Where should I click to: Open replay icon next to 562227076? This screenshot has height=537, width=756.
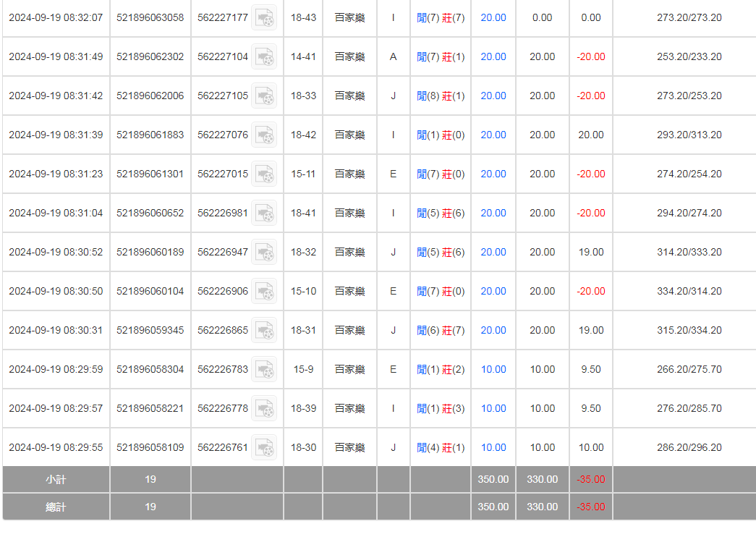tap(264, 135)
